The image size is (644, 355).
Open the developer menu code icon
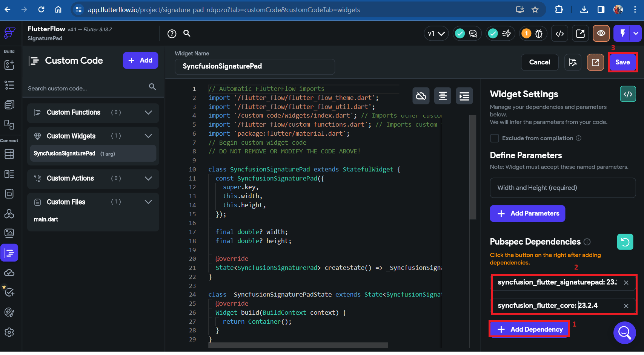tap(560, 34)
